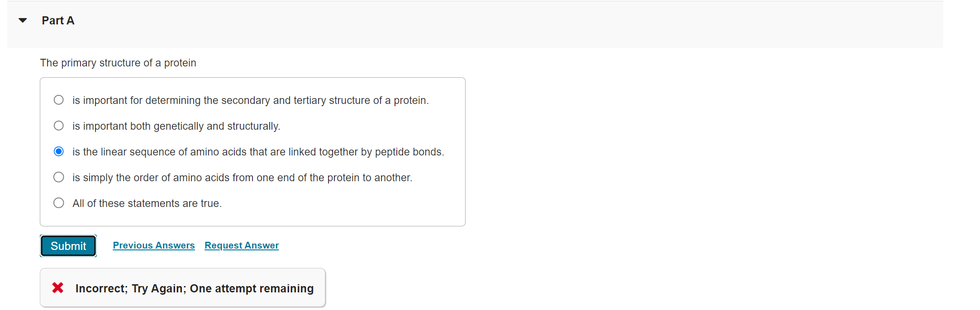The image size is (980, 310).
Task: Click the 'Incorrect; Try Again' feedback message
Action: (x=194, y=288)
